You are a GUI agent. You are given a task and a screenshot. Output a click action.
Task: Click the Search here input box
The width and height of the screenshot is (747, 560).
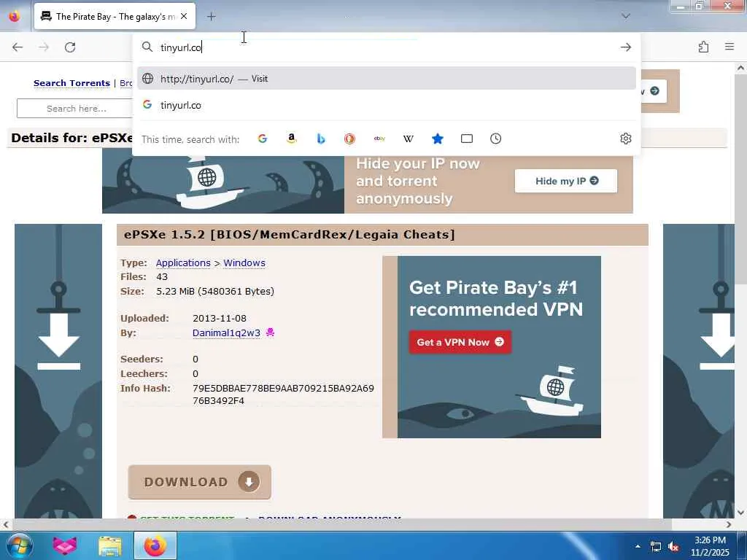click(x=75, y=109)
